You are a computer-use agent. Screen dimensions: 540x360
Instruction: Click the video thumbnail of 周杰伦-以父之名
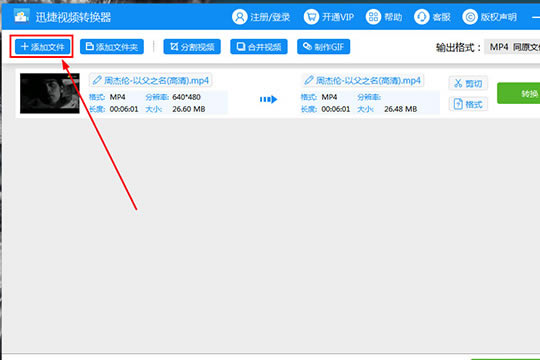tap(50, 93)
